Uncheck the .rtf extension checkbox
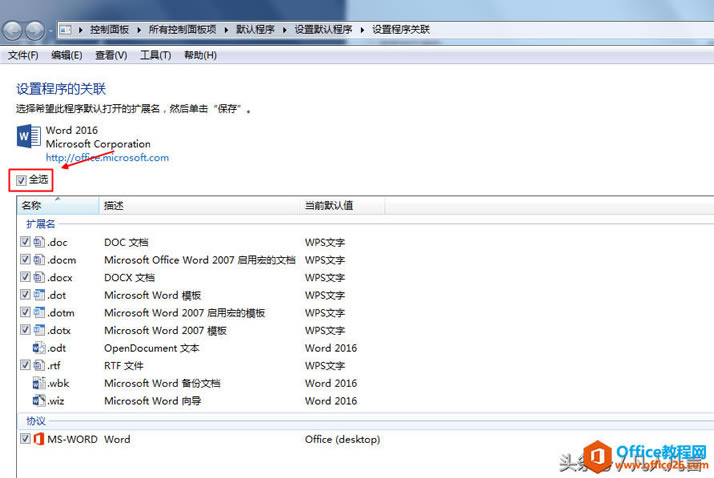The height and width of the screenshot is (478, 714). click(25, 366)
